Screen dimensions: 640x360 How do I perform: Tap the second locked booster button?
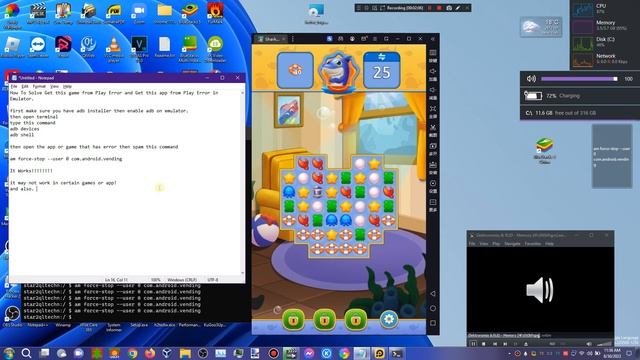click(x=324, y=320)
